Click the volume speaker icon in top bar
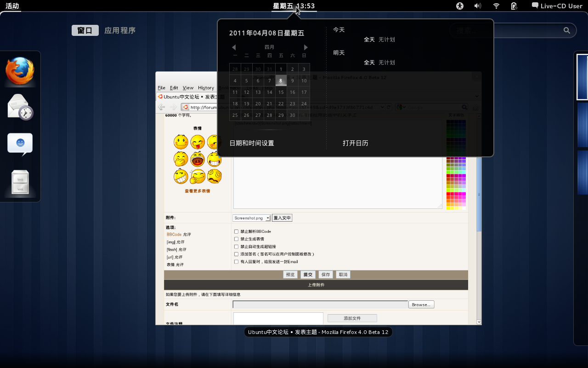The height and width of the screenshot is (368, 588). pos(478,6)
